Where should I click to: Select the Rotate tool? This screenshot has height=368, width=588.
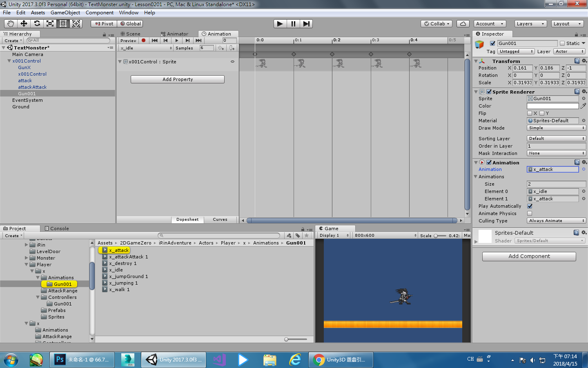[36, 23]
